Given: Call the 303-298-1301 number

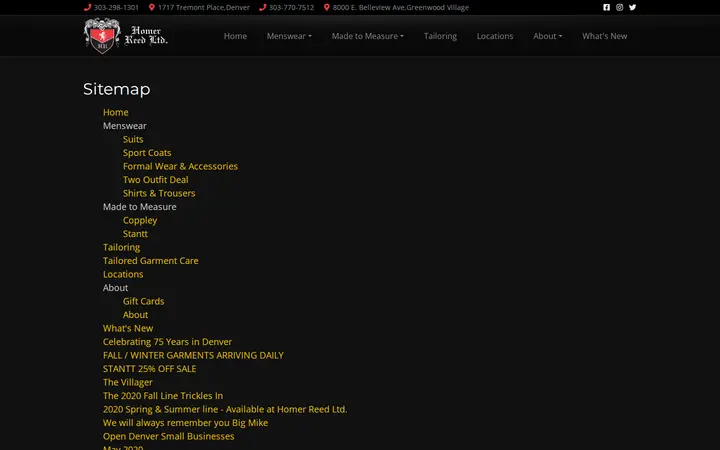Looking at the screenshot, I should [x=116, y=7].
